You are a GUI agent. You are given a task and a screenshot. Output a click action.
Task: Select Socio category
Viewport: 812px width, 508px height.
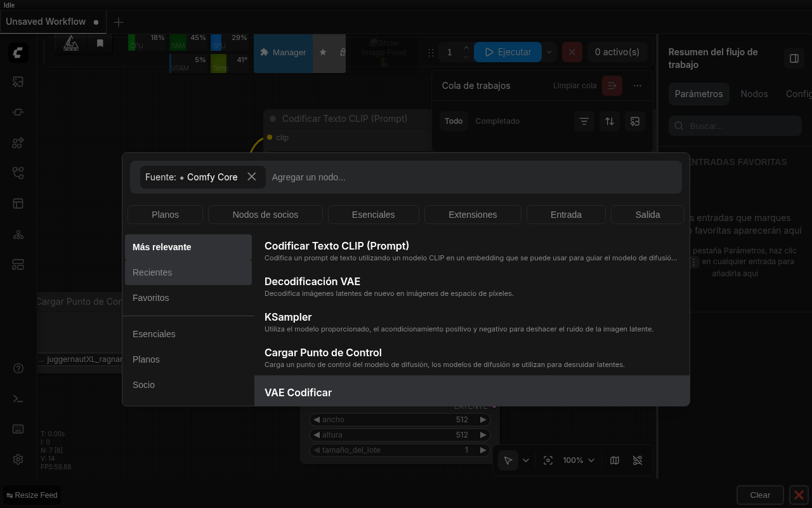pyautogui.click(x=188, y=385)
